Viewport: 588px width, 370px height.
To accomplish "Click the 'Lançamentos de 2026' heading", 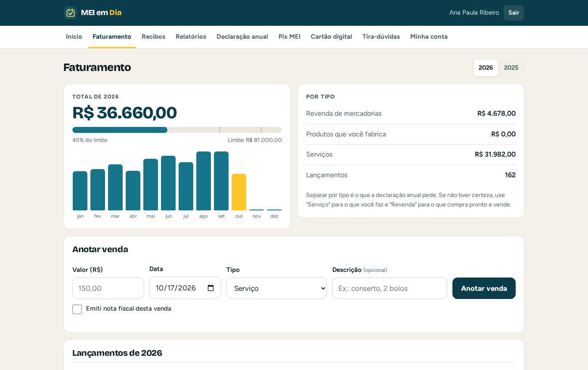I will 117,353.
